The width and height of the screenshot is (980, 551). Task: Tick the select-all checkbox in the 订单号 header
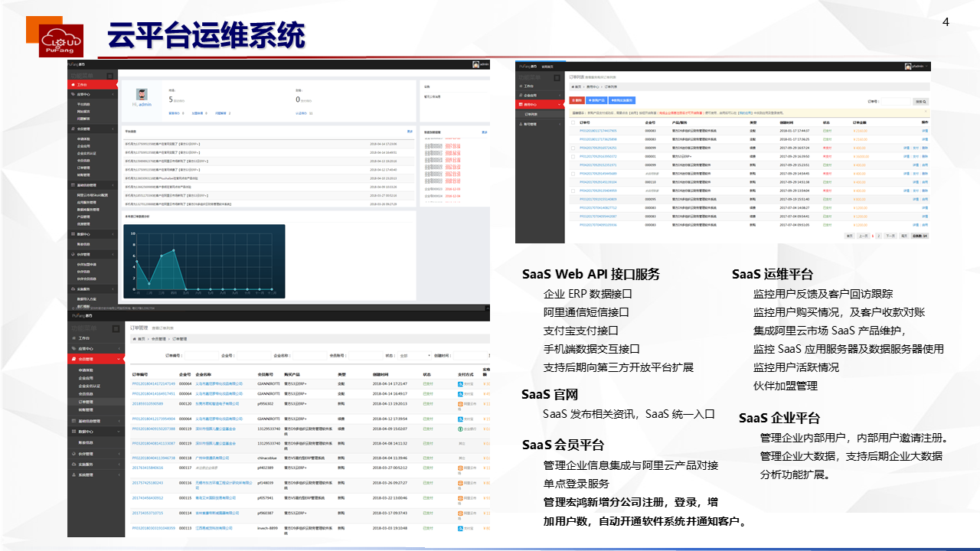click(574, 122)
